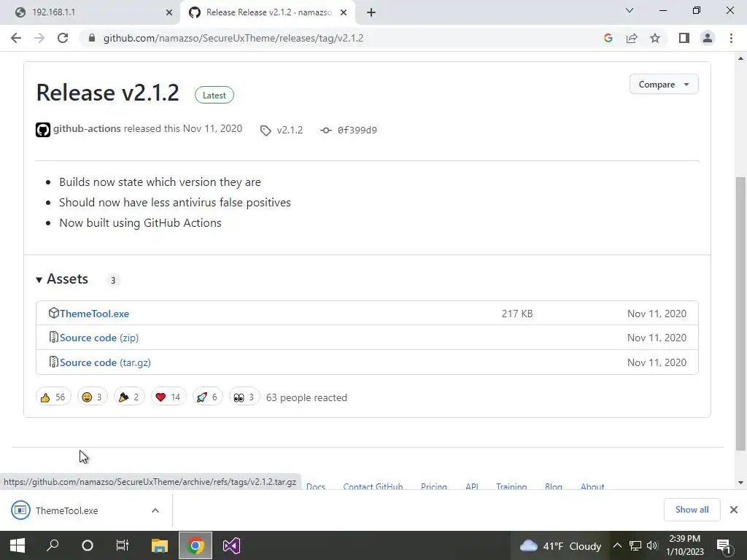
Task: Close the Release v2.1.2 tab
Action: (x=344, y=13)
